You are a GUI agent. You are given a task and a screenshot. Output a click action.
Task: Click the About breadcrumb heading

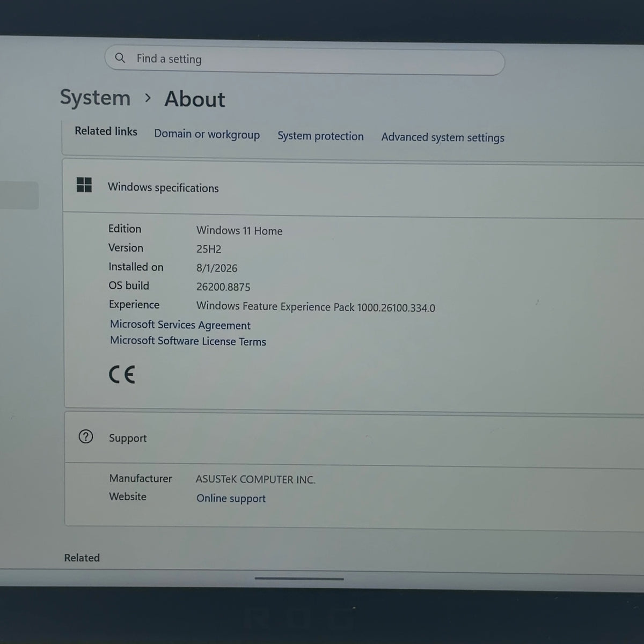coord(195,99)
